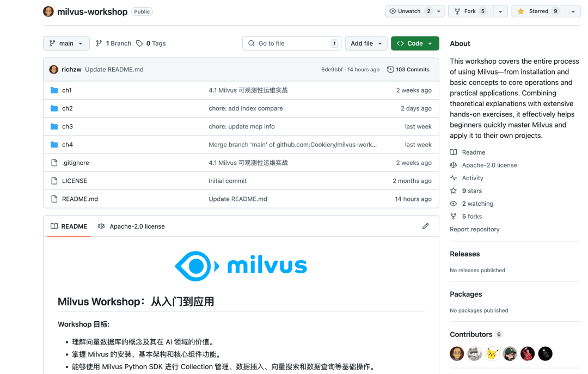This screenshot has height=374, width=588.
Task: Open the main branch dropdown
Action: click(x=66, y=44)
